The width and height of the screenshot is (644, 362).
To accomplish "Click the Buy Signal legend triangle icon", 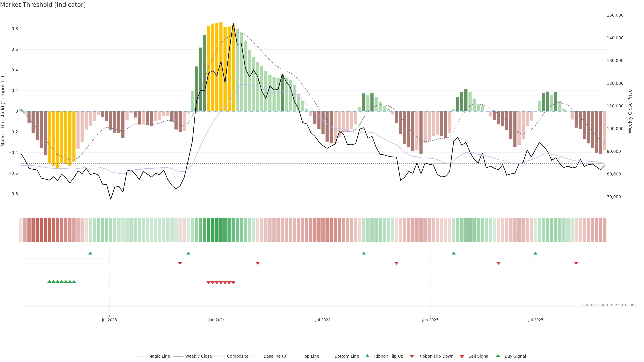I will 498,356.
